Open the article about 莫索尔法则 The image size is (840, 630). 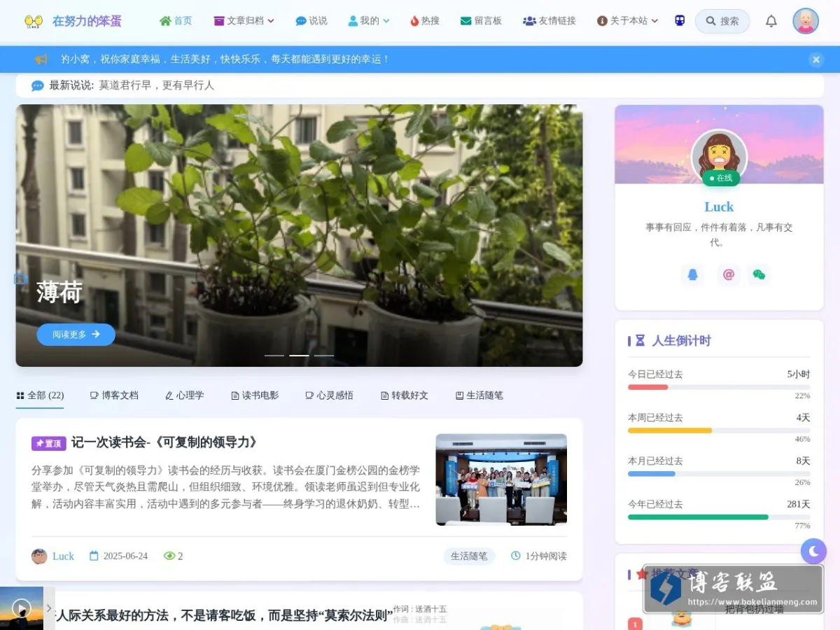pos(223,616)
